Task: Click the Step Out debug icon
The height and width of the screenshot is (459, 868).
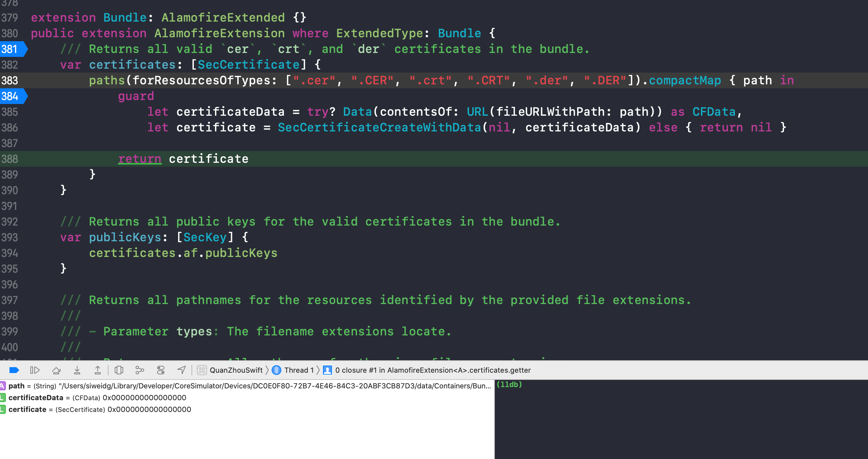Action: pyautogui.click(x=97, y=370)
